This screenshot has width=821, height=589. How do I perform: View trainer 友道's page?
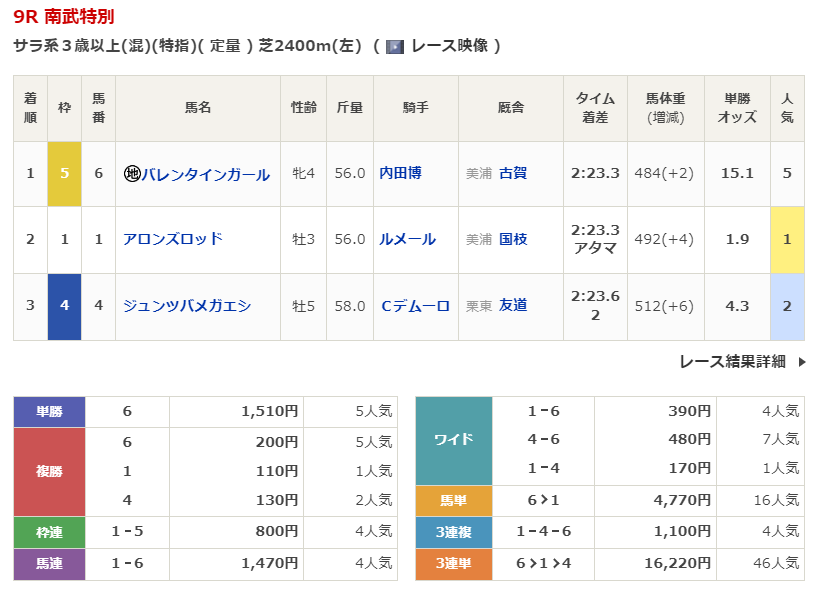click(x=513, y=306)
